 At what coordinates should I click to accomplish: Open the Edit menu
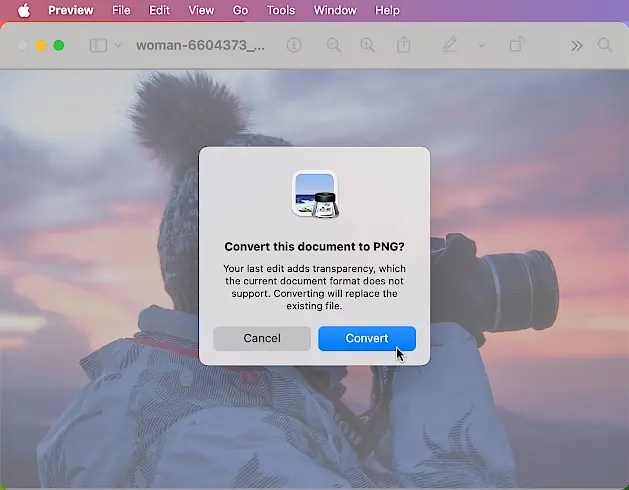pyautogui.click(x=159, y=10)
